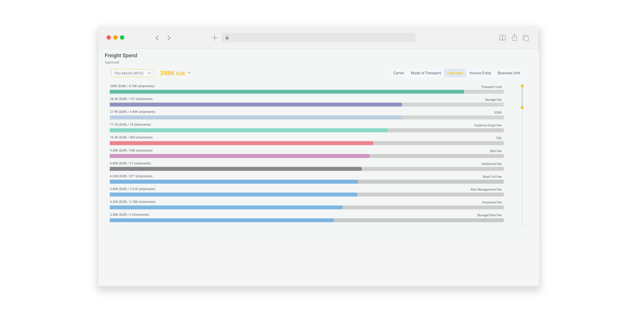This screenshot has height=322, width=644.
Task: Navigate back using the browser back arrow
Action: (157, 38)
